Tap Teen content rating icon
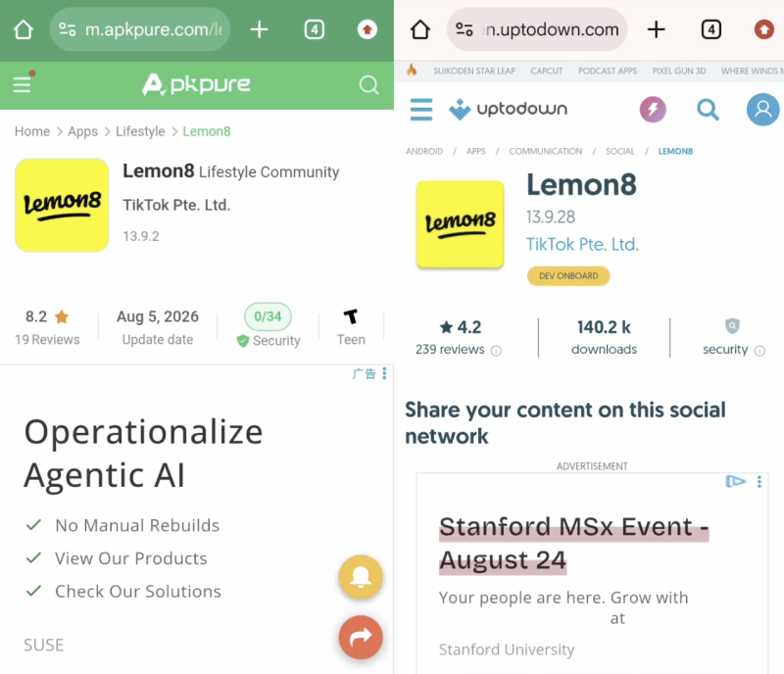784x674 pixels. point(351,316)
